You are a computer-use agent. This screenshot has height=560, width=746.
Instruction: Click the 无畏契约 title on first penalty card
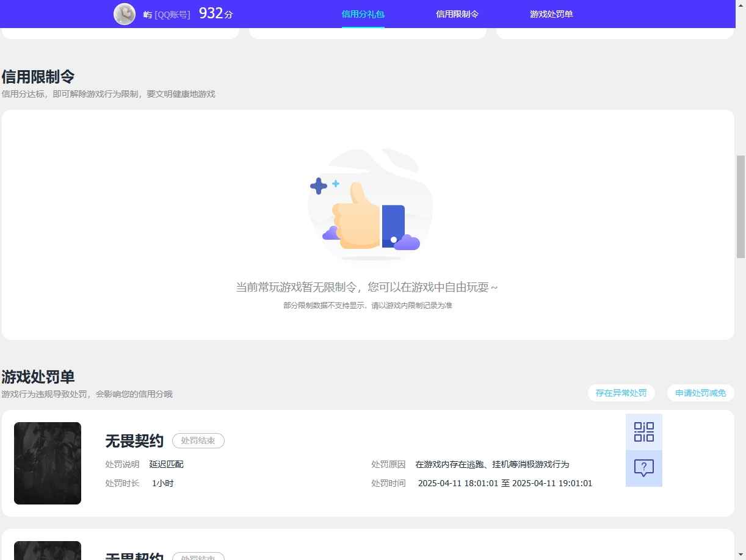pos(134,440)
